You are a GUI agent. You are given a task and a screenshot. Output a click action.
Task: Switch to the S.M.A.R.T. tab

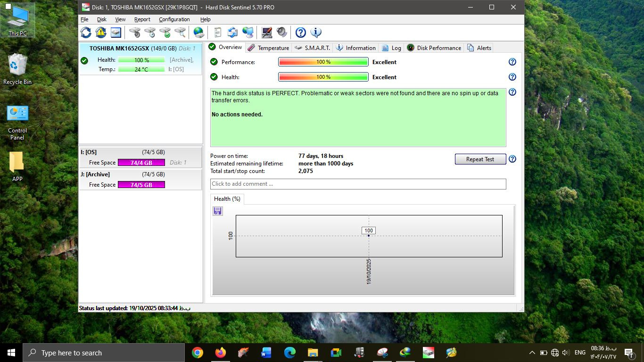pos(312,48)
